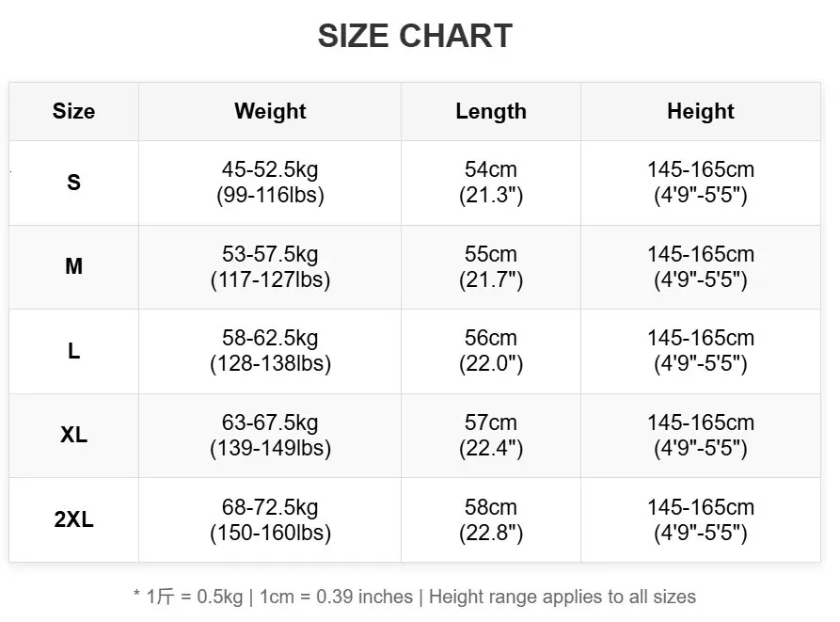This screenshot has width=840, height=622.
Task: Click the 68-72.5kg weight cell
Action: 270,519
